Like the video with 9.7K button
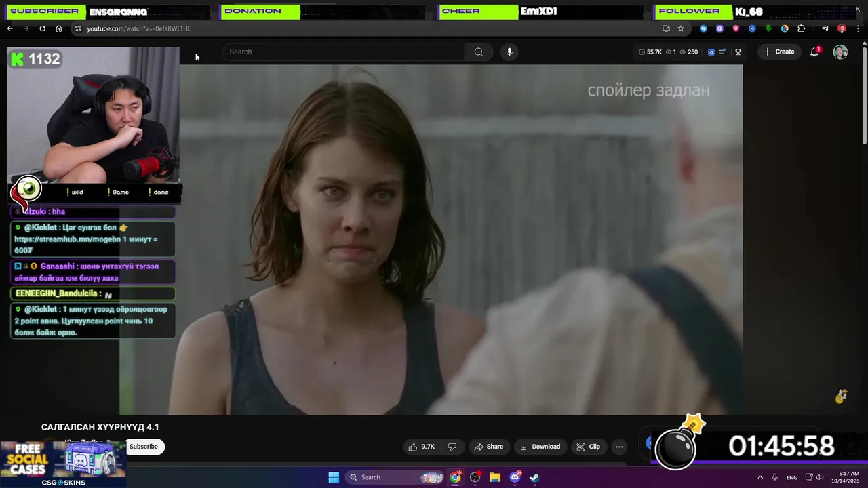The height and width of the screenshot is (488, 868). [421, 447]
